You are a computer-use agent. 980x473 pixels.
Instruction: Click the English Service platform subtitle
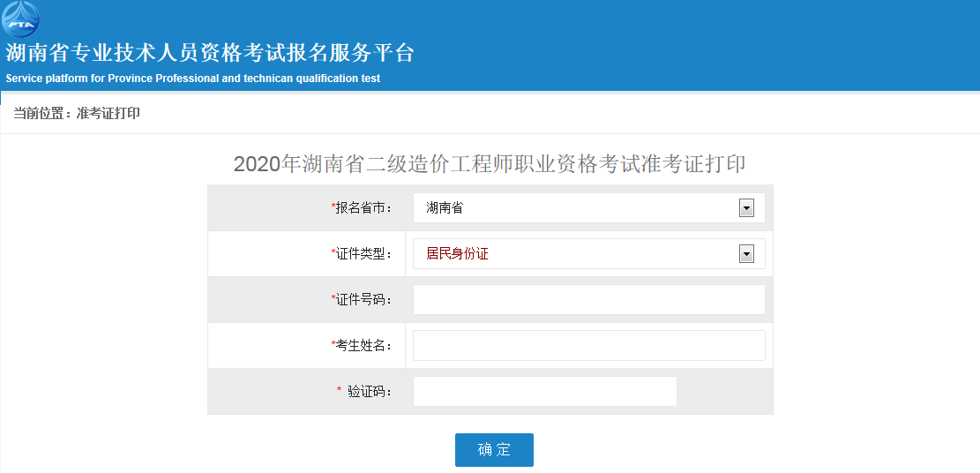192,79
